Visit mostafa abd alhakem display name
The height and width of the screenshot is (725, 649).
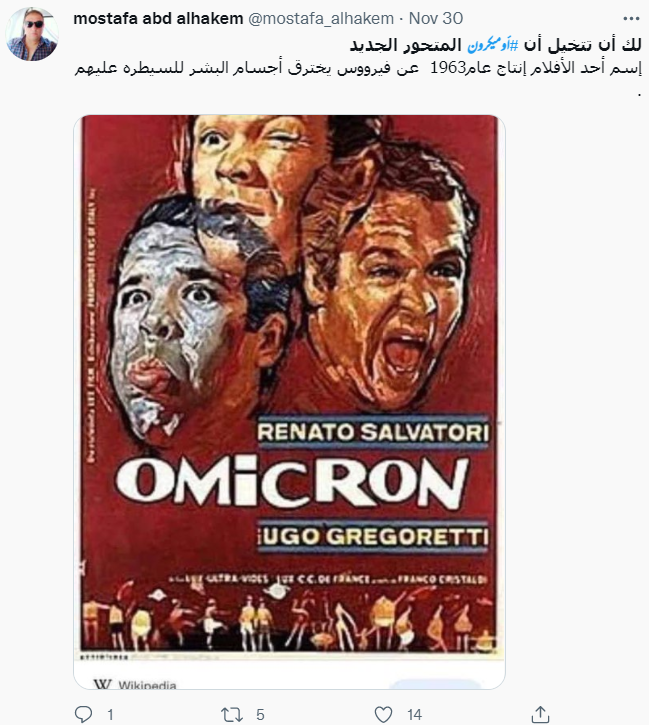click(158, 18)
